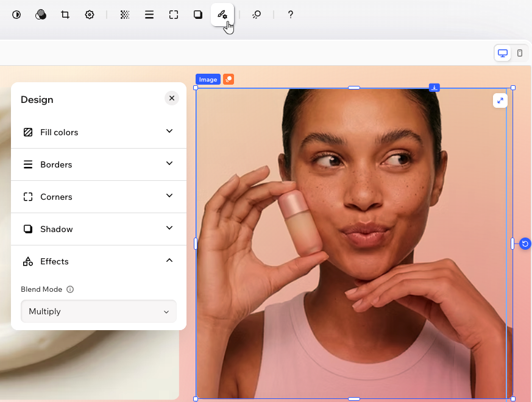Open the image filters icon
532x402 pixels.
point(41,15)
